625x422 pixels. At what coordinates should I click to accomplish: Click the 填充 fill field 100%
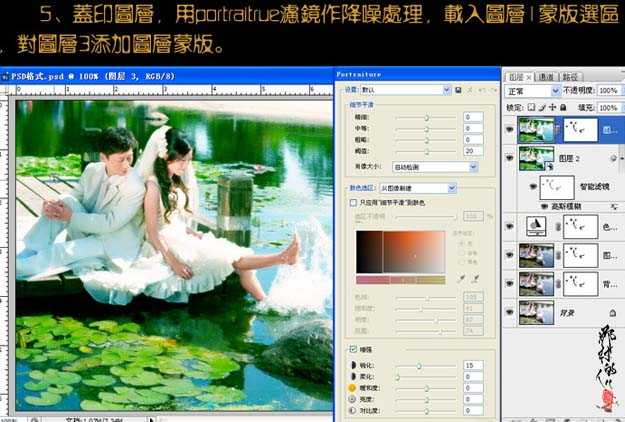(x=608, y=108)
